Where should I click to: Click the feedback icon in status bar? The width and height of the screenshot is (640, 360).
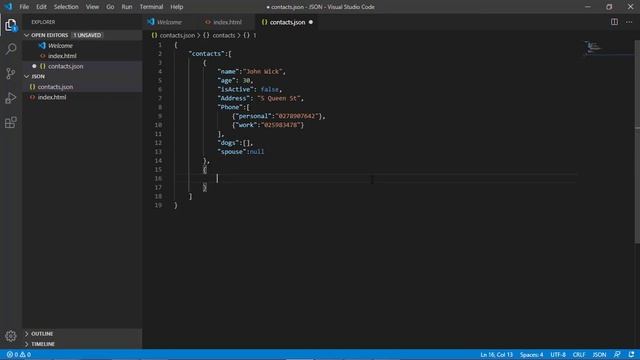point(617,355)
